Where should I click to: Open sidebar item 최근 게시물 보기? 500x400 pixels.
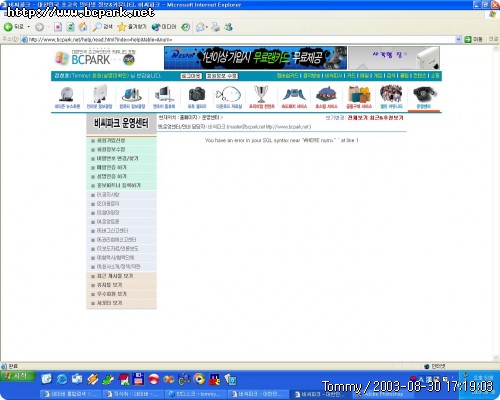(115, 276)
